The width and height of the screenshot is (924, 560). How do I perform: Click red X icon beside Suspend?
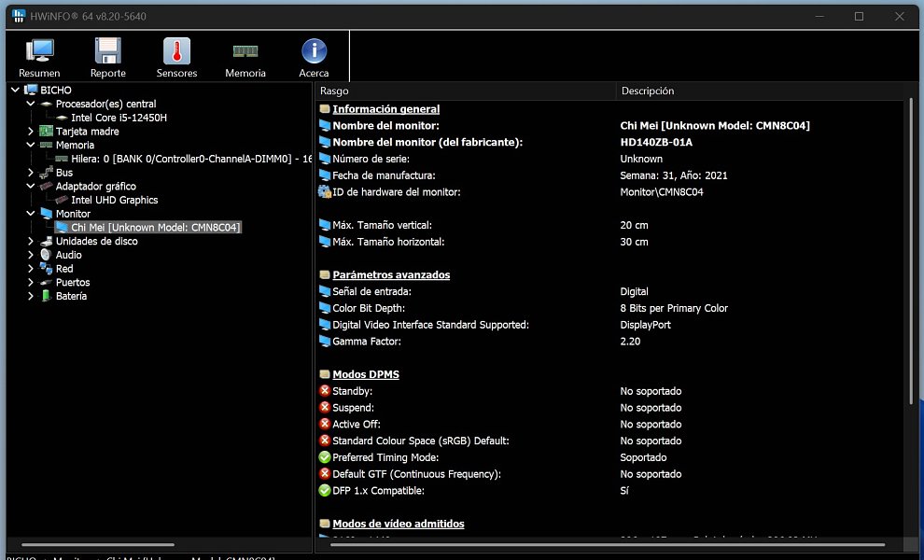325,407
